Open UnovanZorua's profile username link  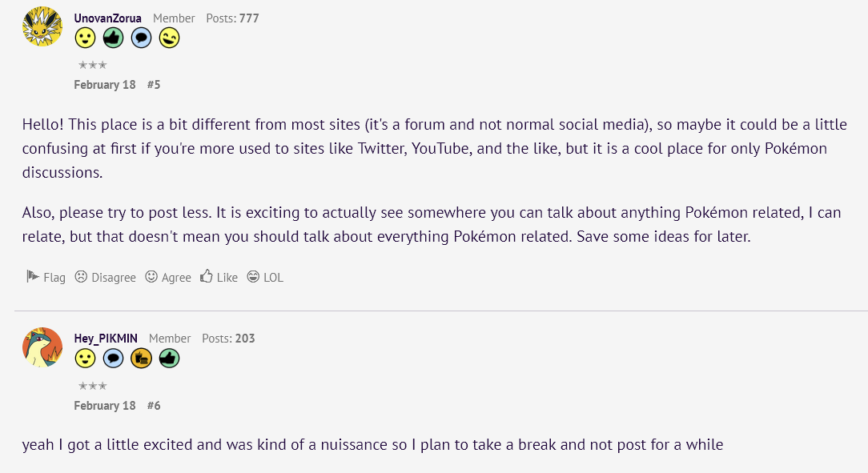(x=108, y=18)
